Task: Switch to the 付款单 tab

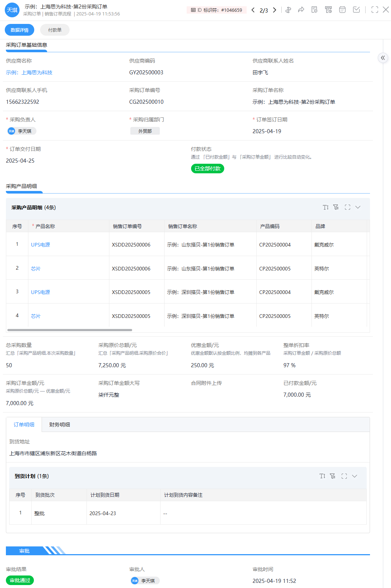Action: coord(54,30)
